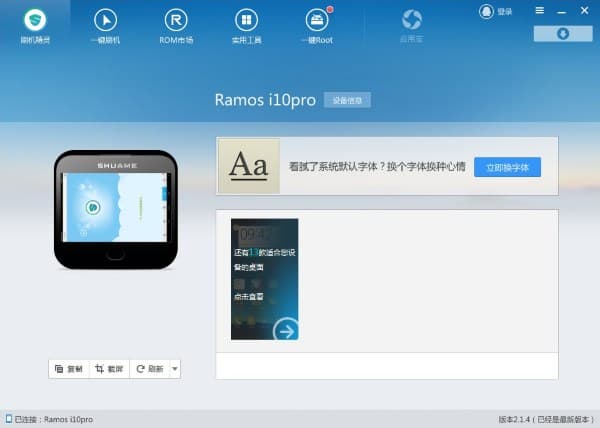Click the device info button beside Ramos i10pro
600x428 pixels.
347,100
